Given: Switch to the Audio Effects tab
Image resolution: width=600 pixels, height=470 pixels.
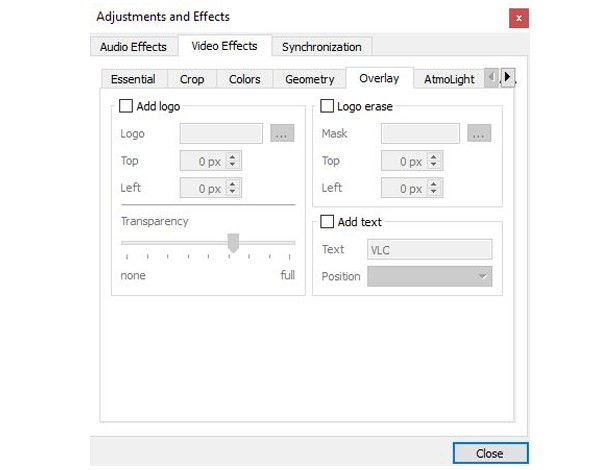Looking at the screenshot, I should (x=134, y=47).
